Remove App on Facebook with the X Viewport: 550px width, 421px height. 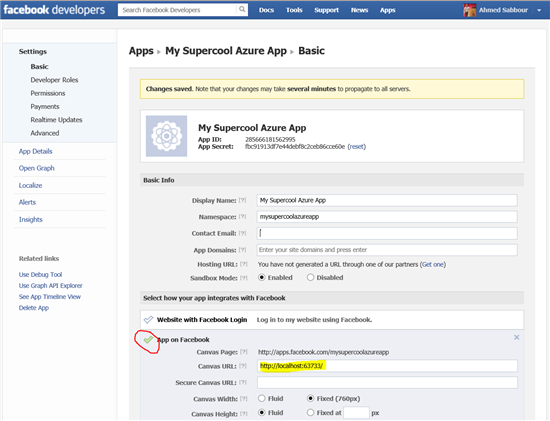coord(517,337)
